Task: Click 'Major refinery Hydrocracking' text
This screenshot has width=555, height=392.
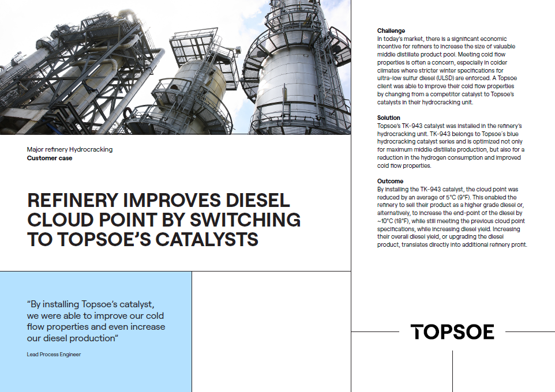Action: click(70, 149)
